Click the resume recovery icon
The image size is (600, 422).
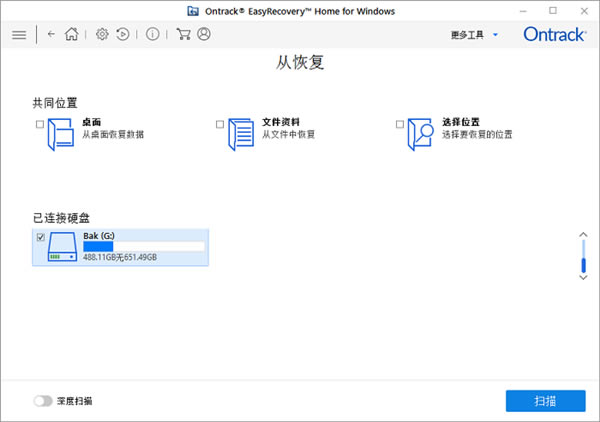pyautogui.click(x=123, y=34)
